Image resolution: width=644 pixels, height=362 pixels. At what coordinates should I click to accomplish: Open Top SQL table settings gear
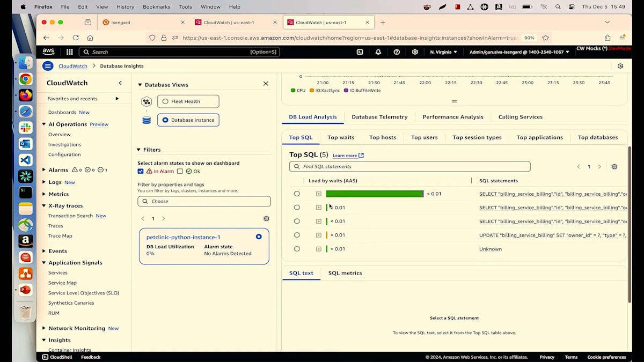pos(614,167)
